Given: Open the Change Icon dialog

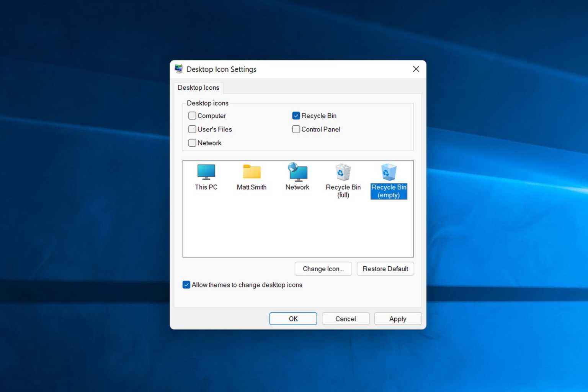Looking at the screenshot, I should (x=323, y=269).
